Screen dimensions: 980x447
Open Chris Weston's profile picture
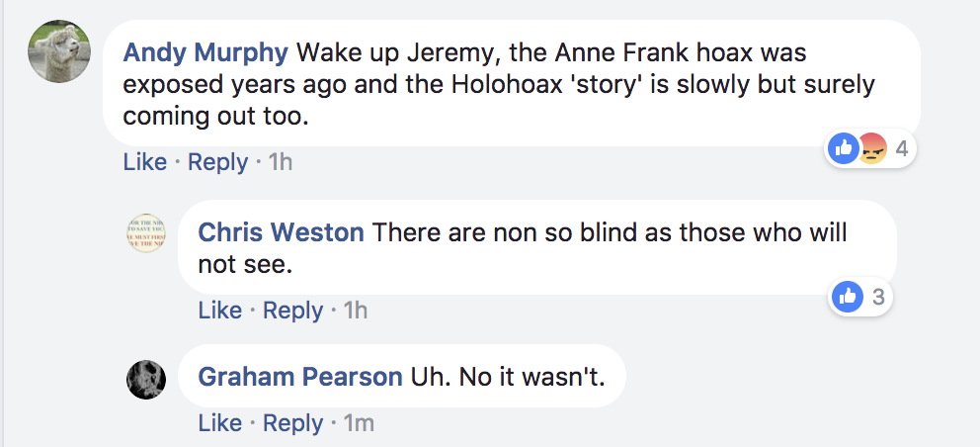[146, 231]
